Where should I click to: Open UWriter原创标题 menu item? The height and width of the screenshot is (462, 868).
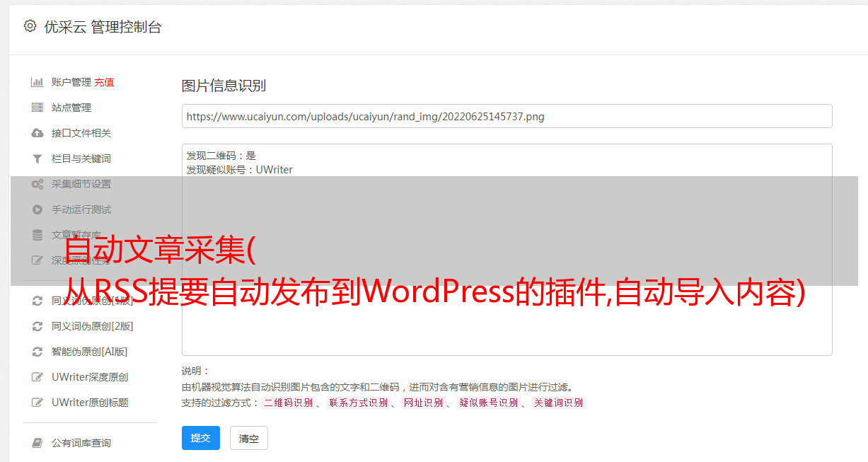point(90,403)
